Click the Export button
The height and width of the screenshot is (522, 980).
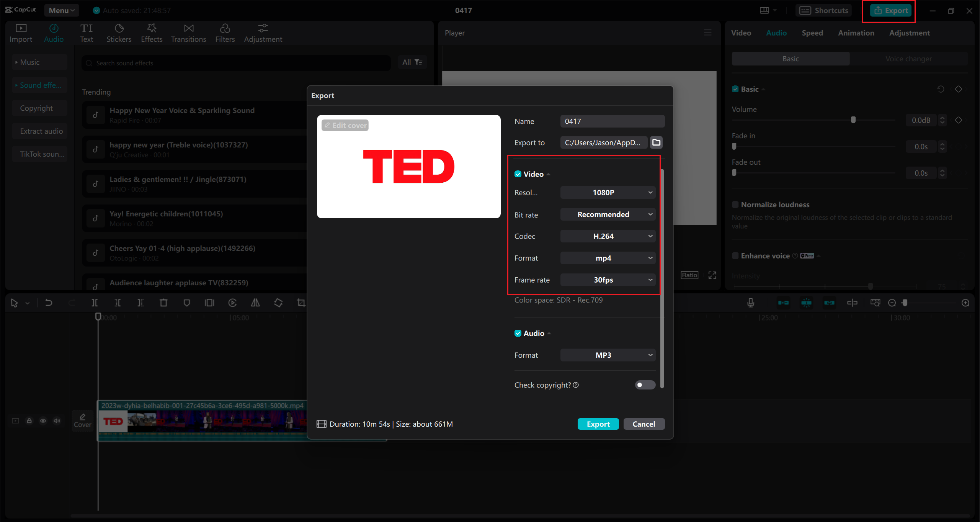597,424
